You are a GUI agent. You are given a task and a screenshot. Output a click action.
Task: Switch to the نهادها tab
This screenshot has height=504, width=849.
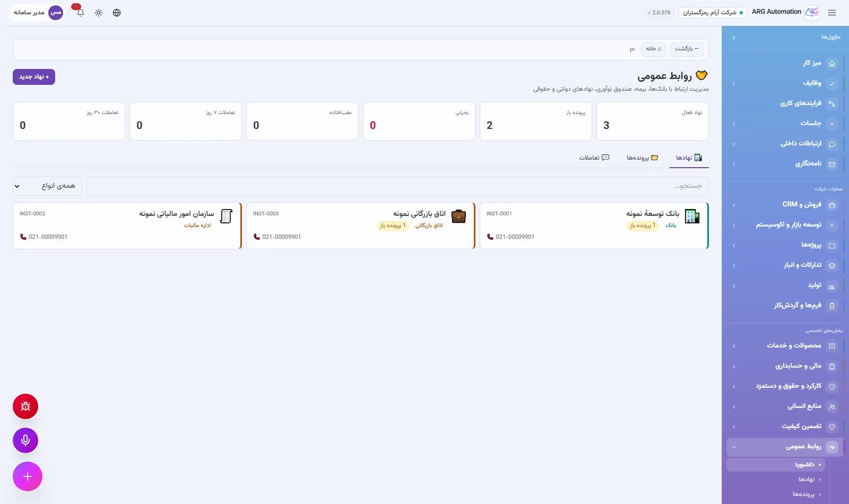[x=689, y=158]
